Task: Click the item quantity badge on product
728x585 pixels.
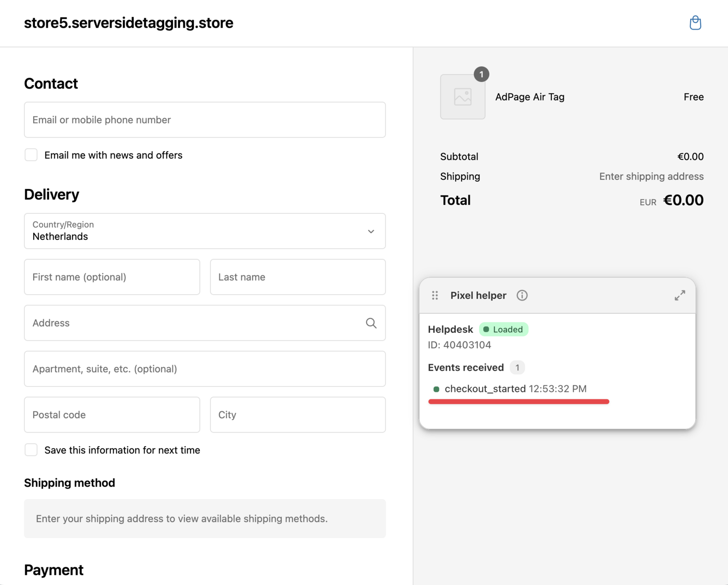Action: (481, 74)
